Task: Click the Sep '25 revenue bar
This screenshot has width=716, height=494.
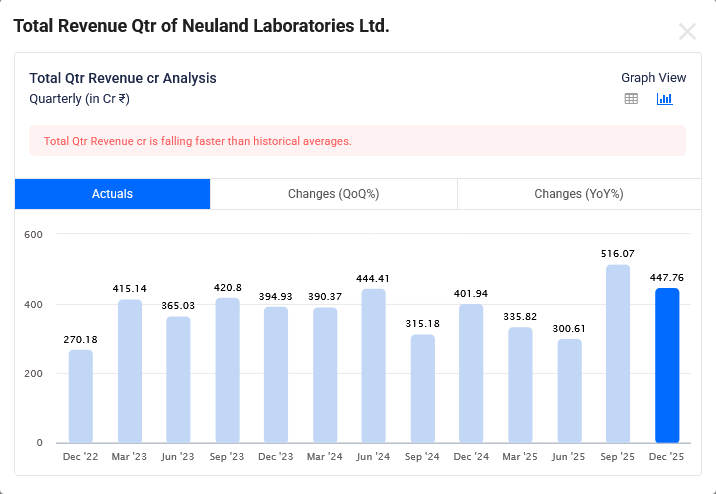Action: pyautogui.click(x=618, y=353)
